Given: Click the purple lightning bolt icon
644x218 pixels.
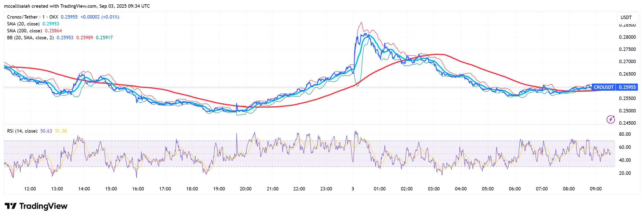Looking at the screenshot, I should pyautogui.click(x=610, y=120).
